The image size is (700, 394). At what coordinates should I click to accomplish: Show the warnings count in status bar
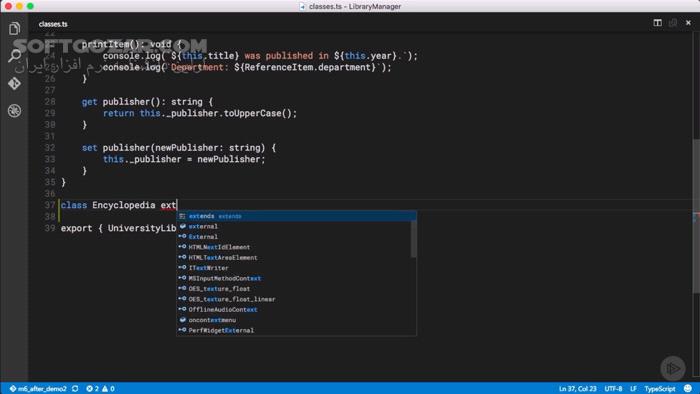tap(108, 389)
